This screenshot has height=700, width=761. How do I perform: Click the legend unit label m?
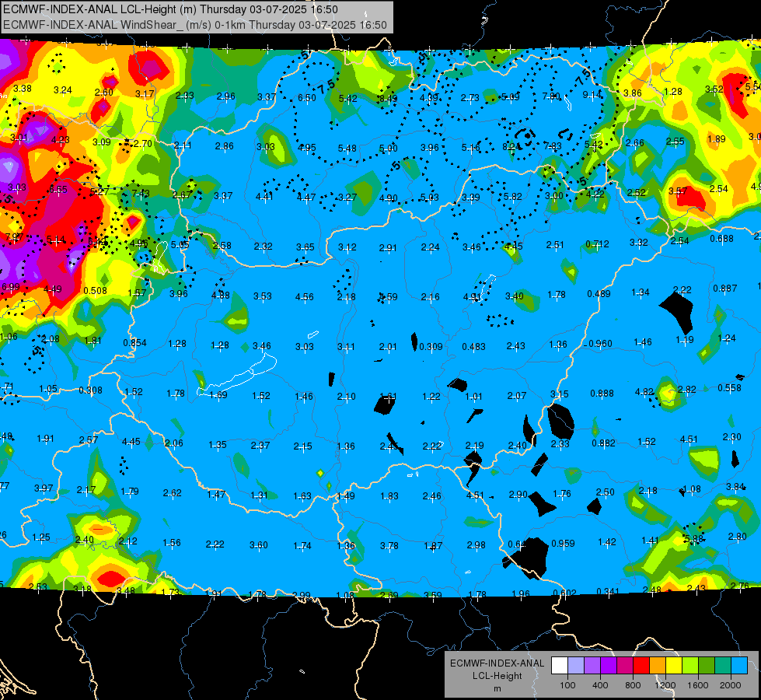click(x=497, y=688)
